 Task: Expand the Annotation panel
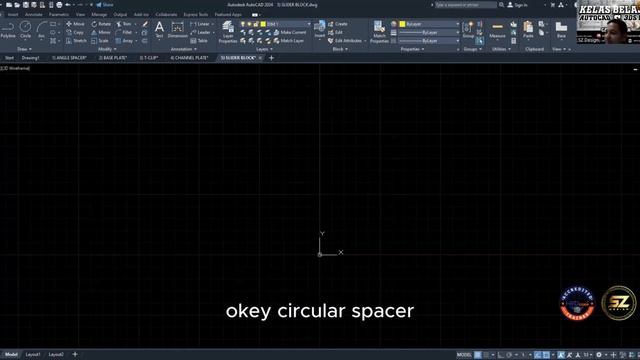click(183, 49)
